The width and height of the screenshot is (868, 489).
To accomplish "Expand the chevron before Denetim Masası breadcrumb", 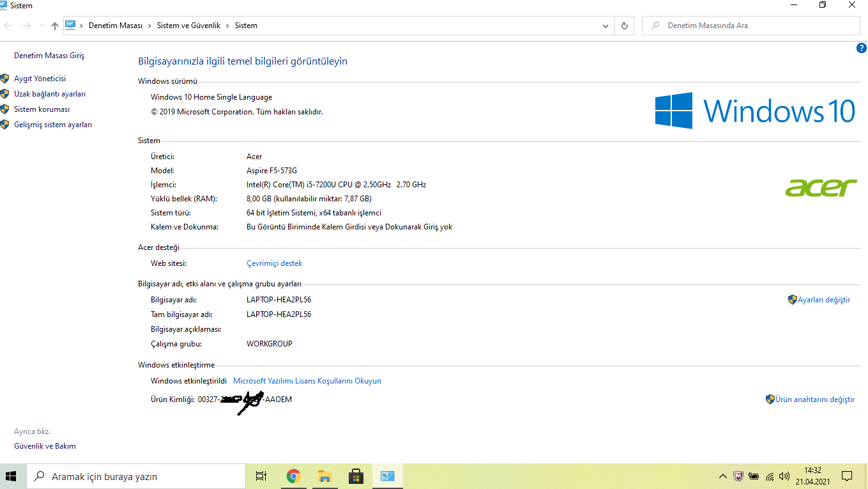I will (81, 26).
